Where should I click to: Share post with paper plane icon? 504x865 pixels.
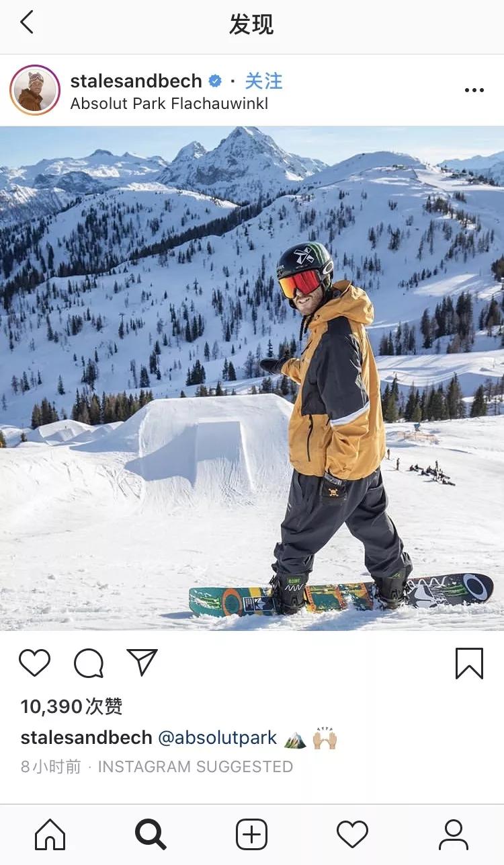click(142, 662)
